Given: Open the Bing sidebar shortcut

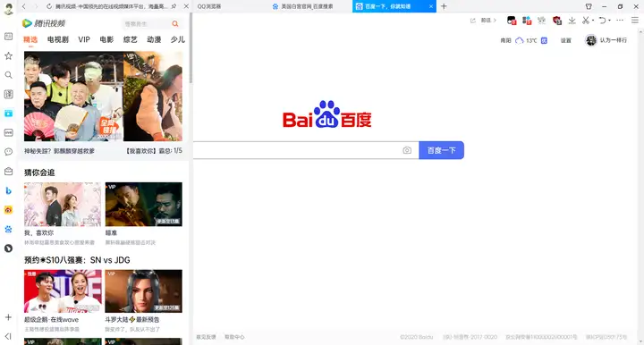Looking at the screenshot, I should click(8, 190).
